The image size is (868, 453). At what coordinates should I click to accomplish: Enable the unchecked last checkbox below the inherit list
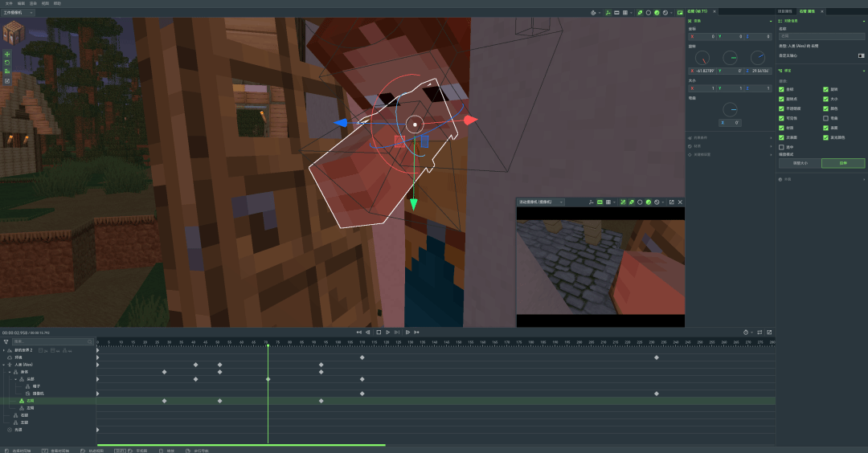coord(782,147)
